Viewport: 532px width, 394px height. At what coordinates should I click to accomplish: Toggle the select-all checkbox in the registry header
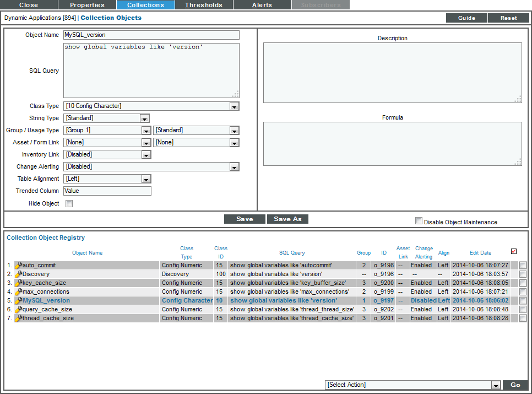point(513,251)
